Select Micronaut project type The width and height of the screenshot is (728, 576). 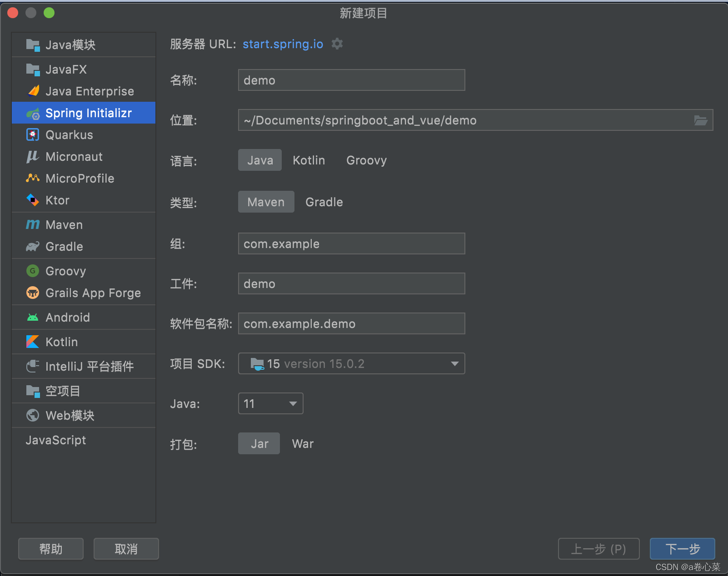[x=84, y=157]
